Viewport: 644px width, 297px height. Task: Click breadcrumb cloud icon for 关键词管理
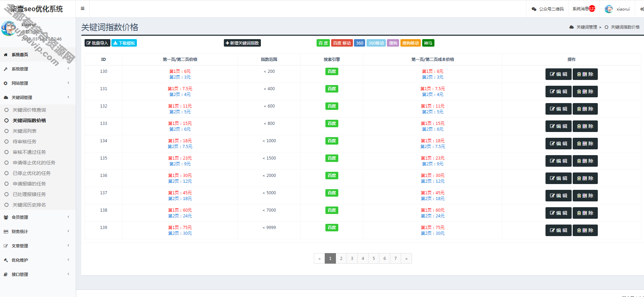pos(572,27)
